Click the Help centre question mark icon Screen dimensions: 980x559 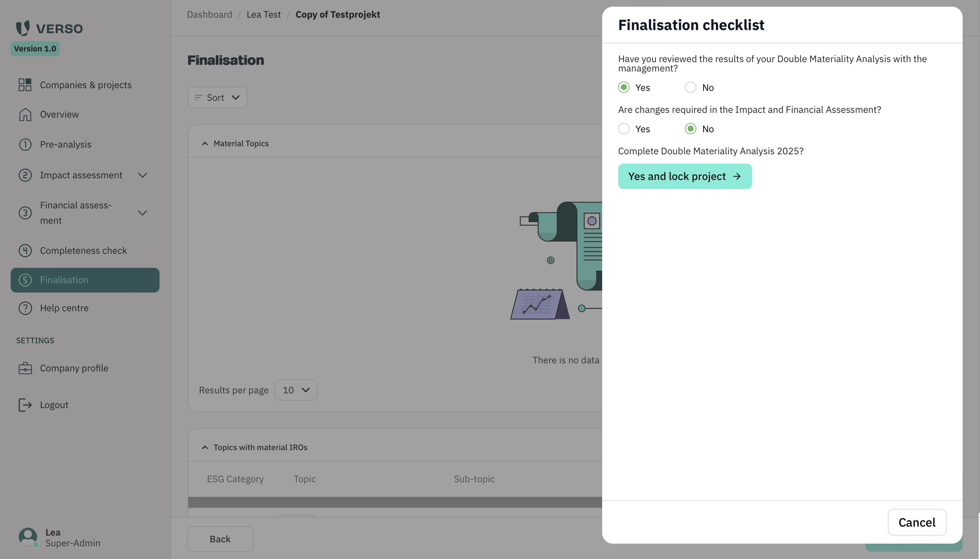point(25,308)
